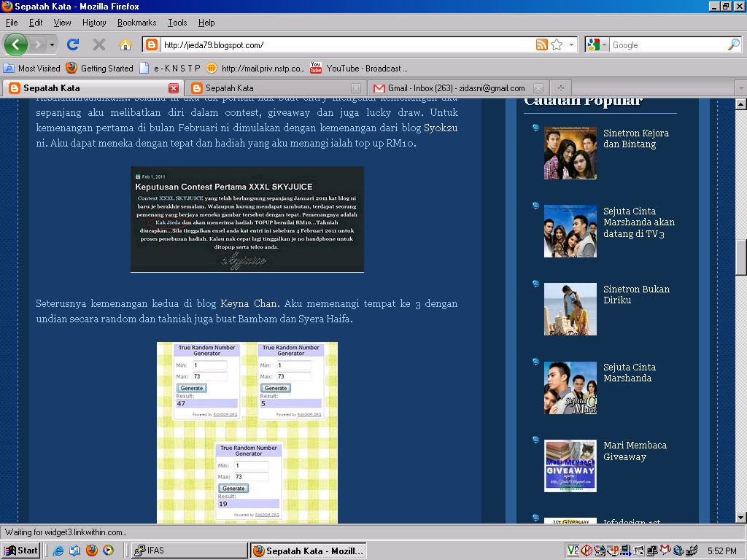
Task: Reload the current page
Action: pos(73,44)
